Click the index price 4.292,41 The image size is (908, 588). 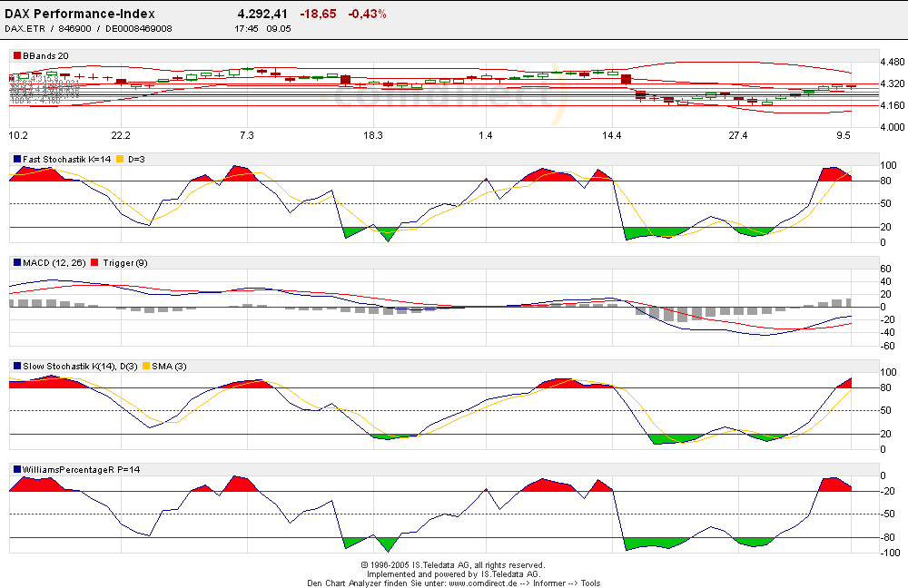[262, 14]
